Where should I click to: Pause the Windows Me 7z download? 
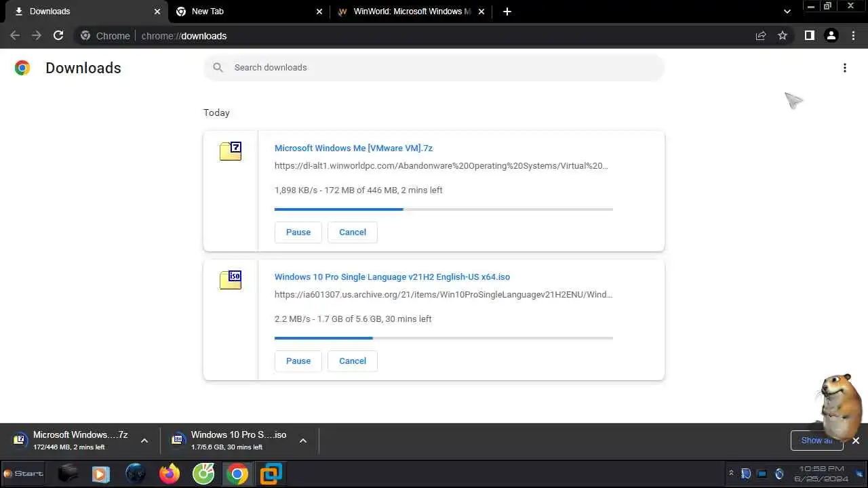[x=298, y=232]
